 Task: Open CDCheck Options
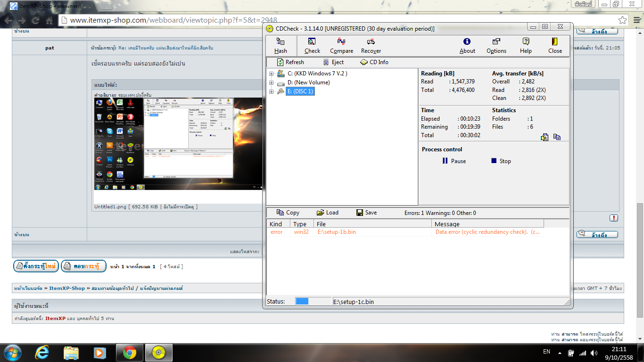coord(496,46)
